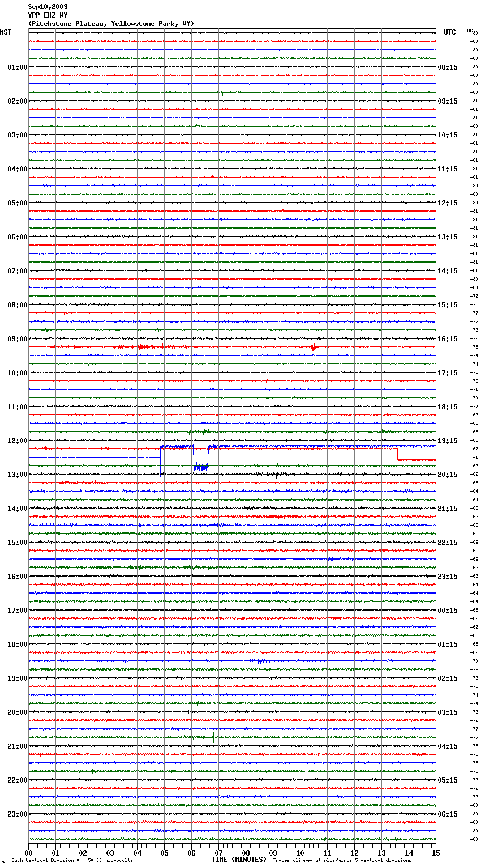Screen dimensions: 481x868
Task: Click the 16:15 UTC time label
Action: [x=448, y=339]
